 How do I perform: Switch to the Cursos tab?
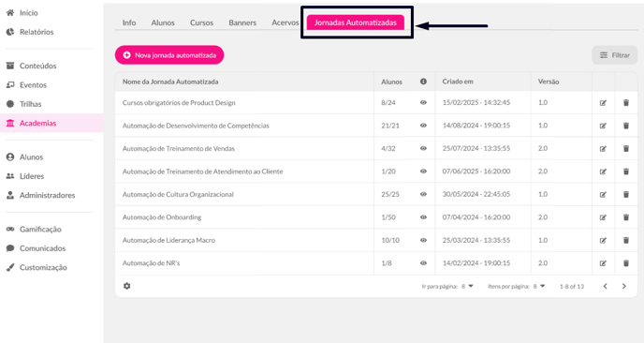pyautogui.click(x=201, y=22)
